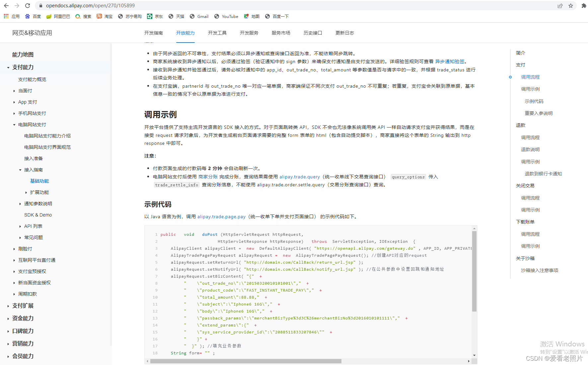The height and width of the screenshot is (365, 588).
Task: Expand the API 列表 tree item
Action: pos(20,226)
